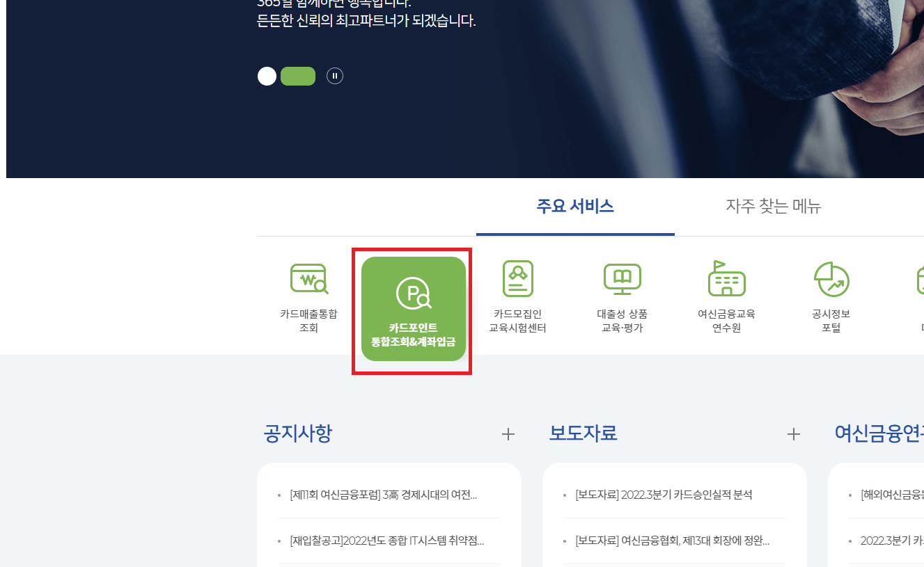Open press release 여신금융협회, 제13대 회장

pos(673,541)
